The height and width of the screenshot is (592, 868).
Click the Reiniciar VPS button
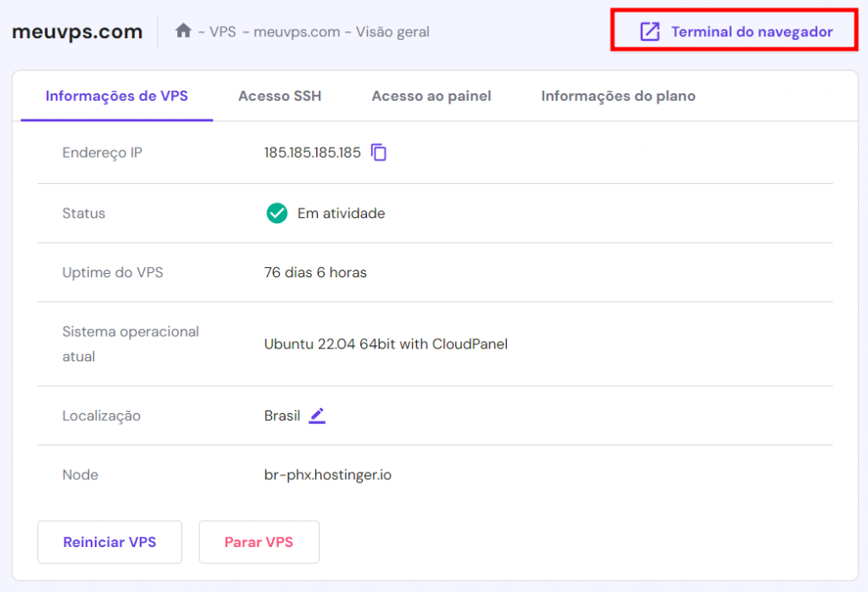pyautogui.click(x=109, y=542)
